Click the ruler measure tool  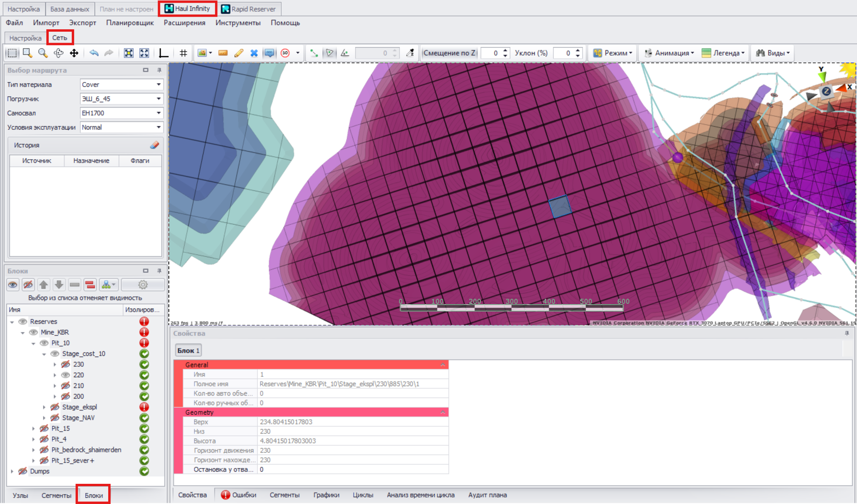[223, 53]
